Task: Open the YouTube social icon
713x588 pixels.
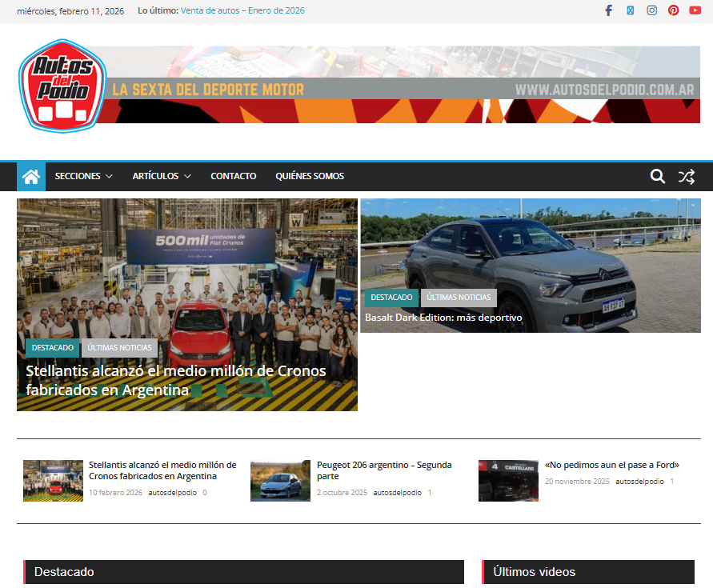Action: tap(695, 10)
